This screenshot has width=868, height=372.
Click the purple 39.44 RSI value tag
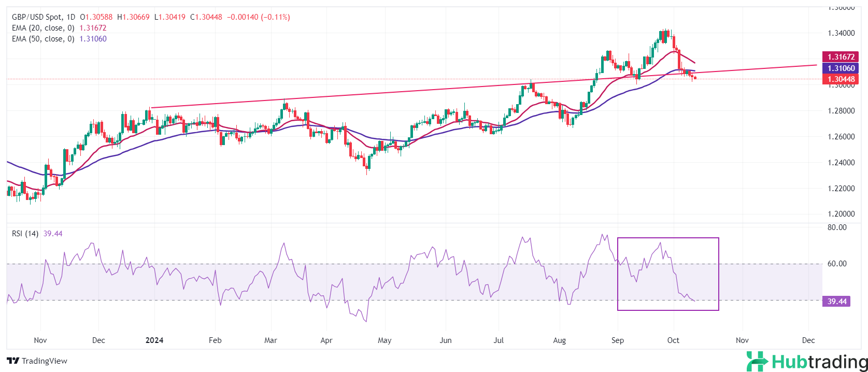(836, 301)
